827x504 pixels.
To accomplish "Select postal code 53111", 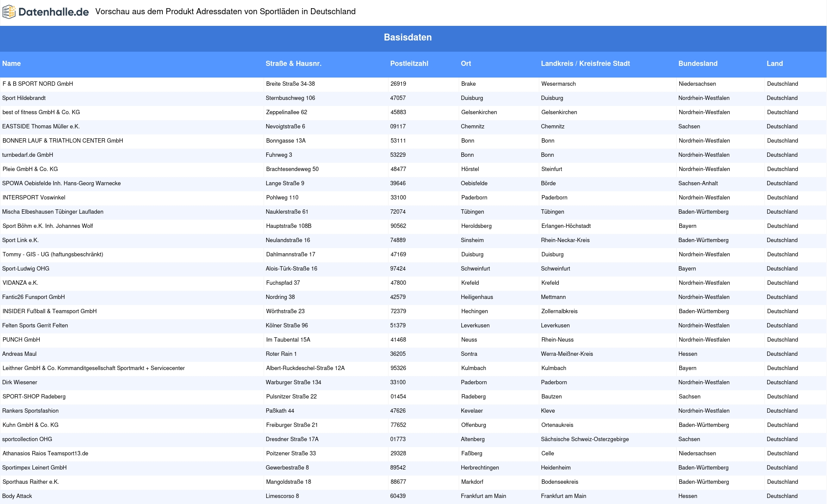I will pos(398,140).
